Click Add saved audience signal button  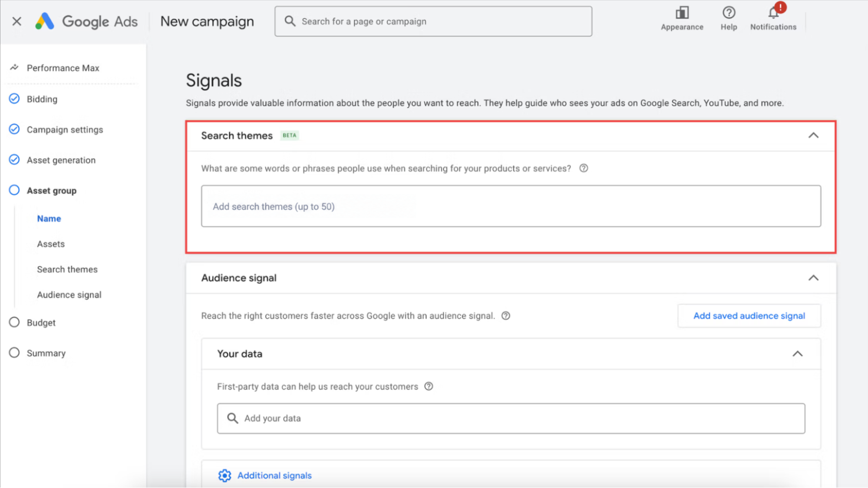click(749, 316)
